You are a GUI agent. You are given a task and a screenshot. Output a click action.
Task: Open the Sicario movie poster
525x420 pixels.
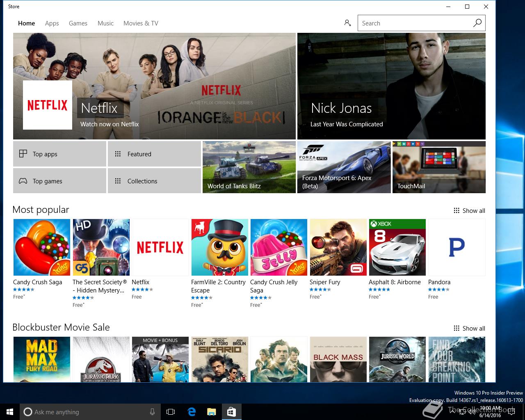point(220,359)
